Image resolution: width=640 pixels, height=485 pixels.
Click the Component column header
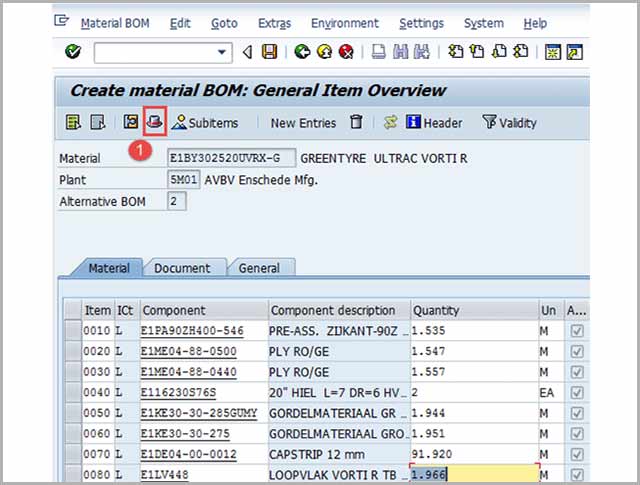point(204,310)
